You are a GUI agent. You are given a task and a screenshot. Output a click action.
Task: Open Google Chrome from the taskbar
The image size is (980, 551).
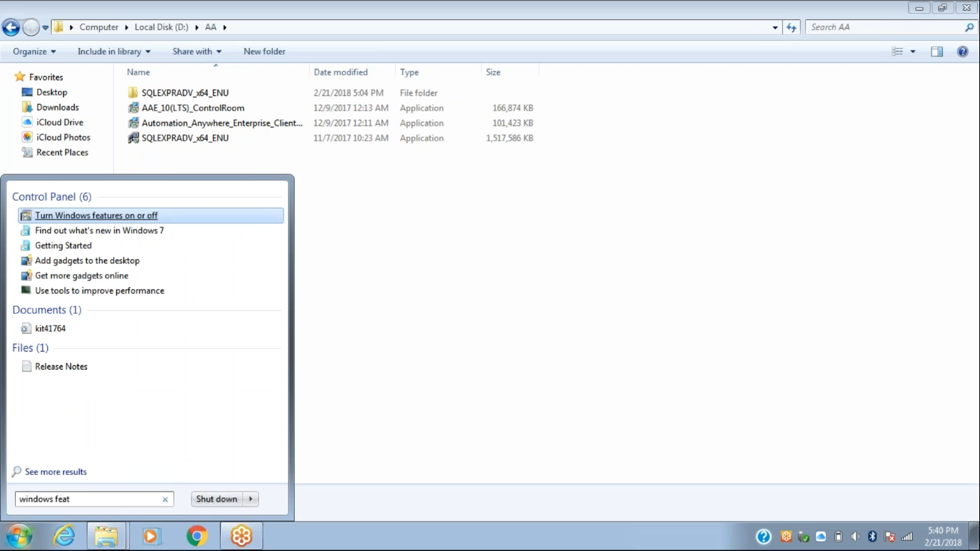pyautogui.click(x=197, y=536)
